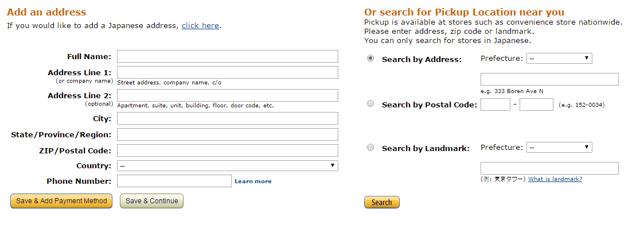
Task: Open the 'click here' Japanese address link
Action: click(201, 25)
